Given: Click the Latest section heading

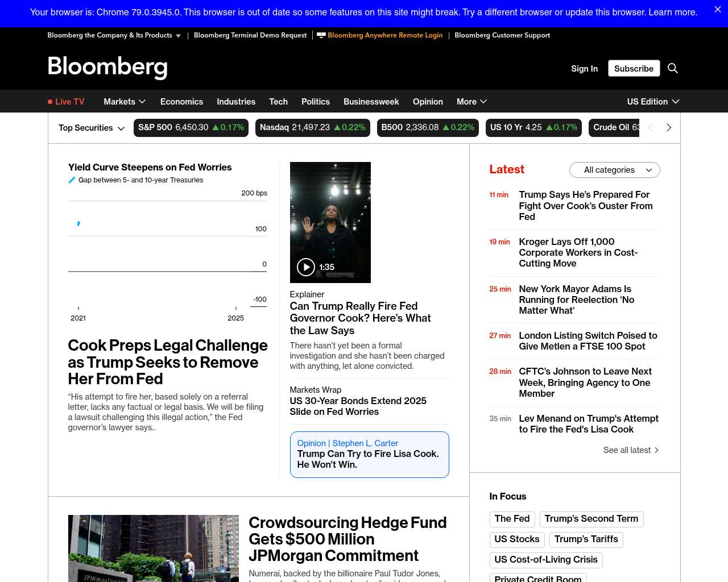Looking at the screenshot, I should [x=507, y=169].
